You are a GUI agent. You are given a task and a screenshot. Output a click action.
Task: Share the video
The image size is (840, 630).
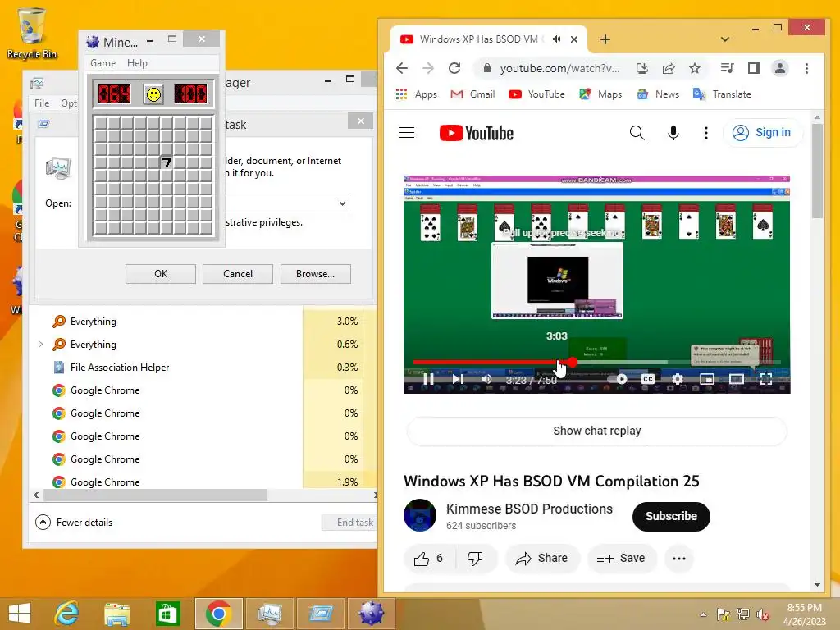click(x=541, y=558)
